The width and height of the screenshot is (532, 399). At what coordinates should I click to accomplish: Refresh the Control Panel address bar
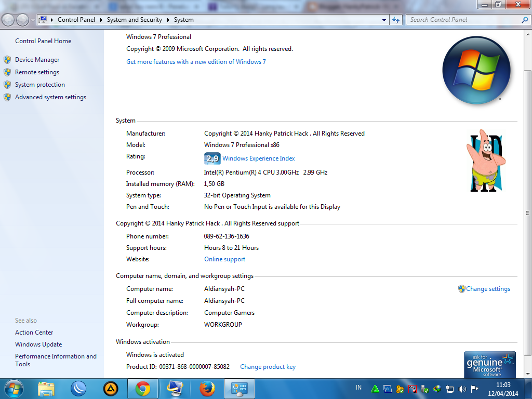coord(396,20)
